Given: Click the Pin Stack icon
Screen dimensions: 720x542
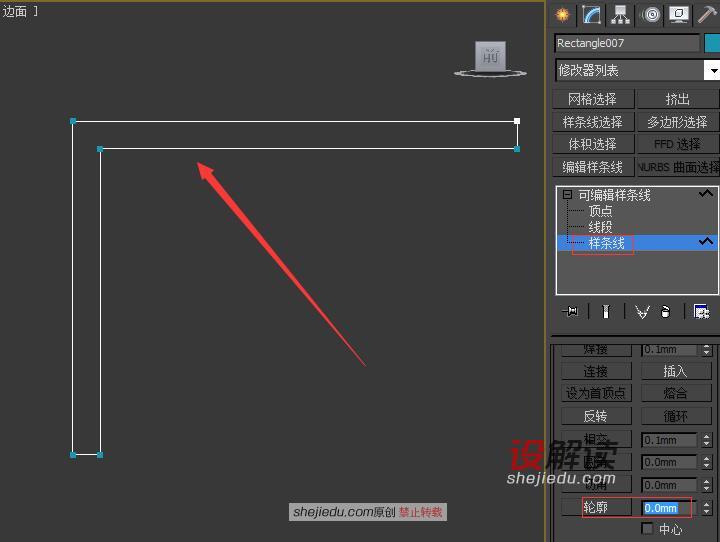Looking at the screenshot, I should point(571,312).
